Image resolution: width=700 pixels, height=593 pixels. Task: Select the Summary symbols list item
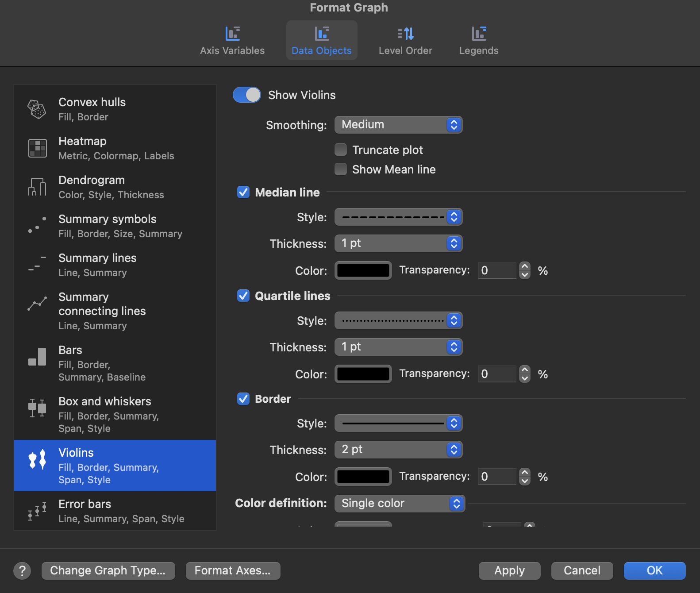[115, 226]
